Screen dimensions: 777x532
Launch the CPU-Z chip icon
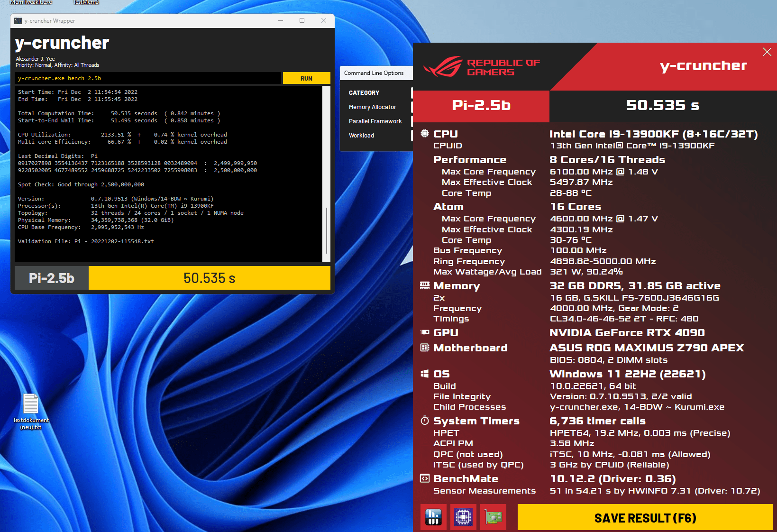point(463,517)
